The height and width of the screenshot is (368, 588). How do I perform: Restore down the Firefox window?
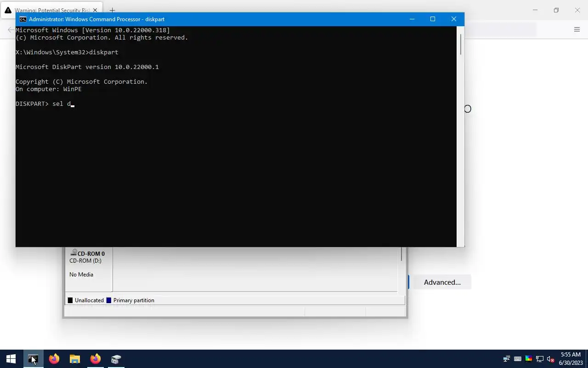click(556, 10)
